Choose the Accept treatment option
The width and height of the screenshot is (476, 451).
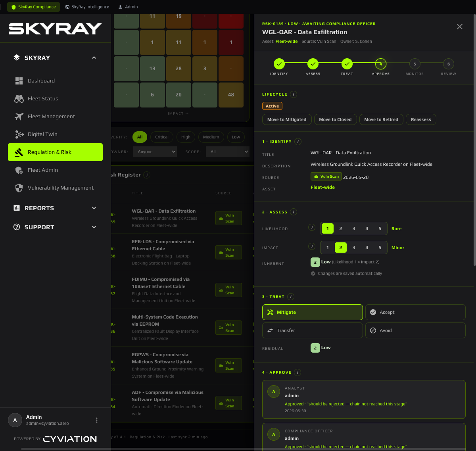pyautogui.click(x=415, y=312)
